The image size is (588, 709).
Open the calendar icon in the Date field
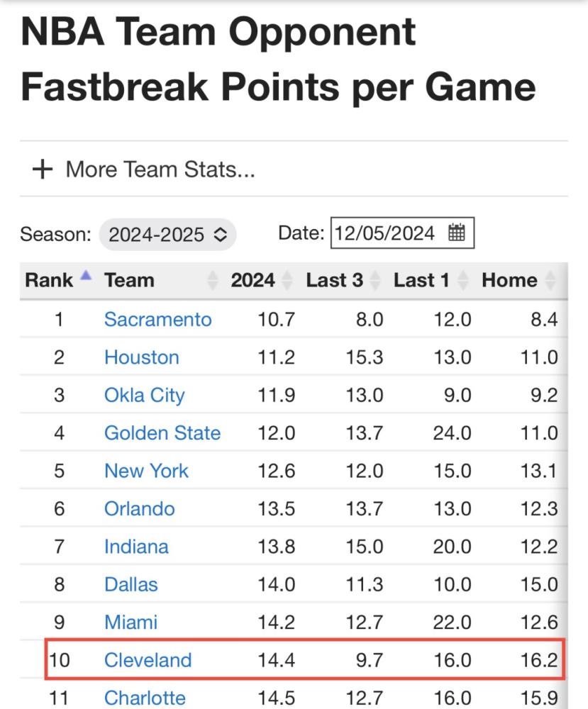456,233
